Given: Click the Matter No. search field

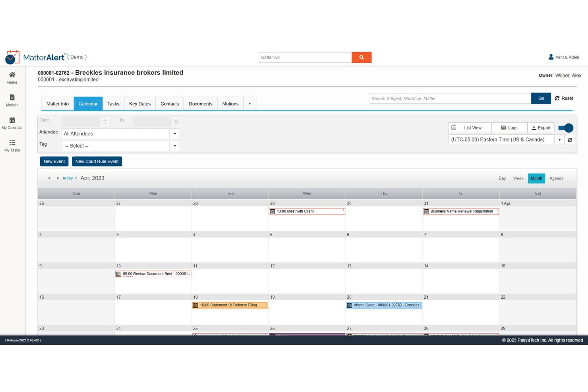Looking at the screenshot, I should tap(305, 57).
